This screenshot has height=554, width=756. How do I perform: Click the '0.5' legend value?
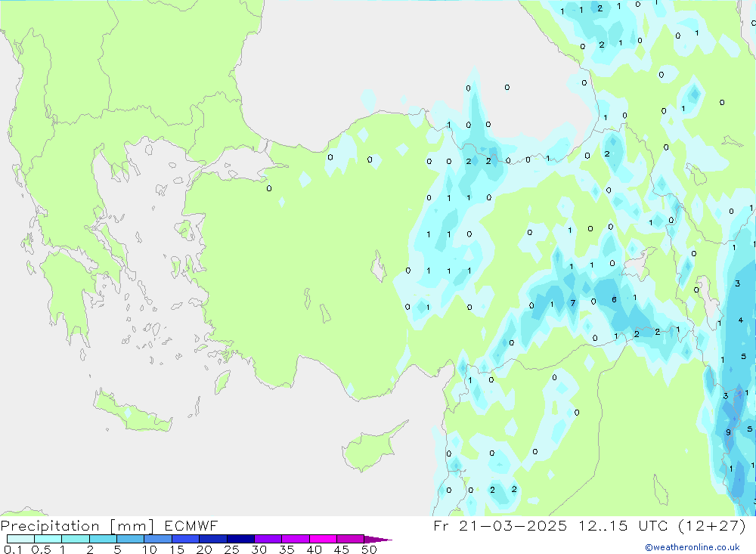[x=41, y=549]
